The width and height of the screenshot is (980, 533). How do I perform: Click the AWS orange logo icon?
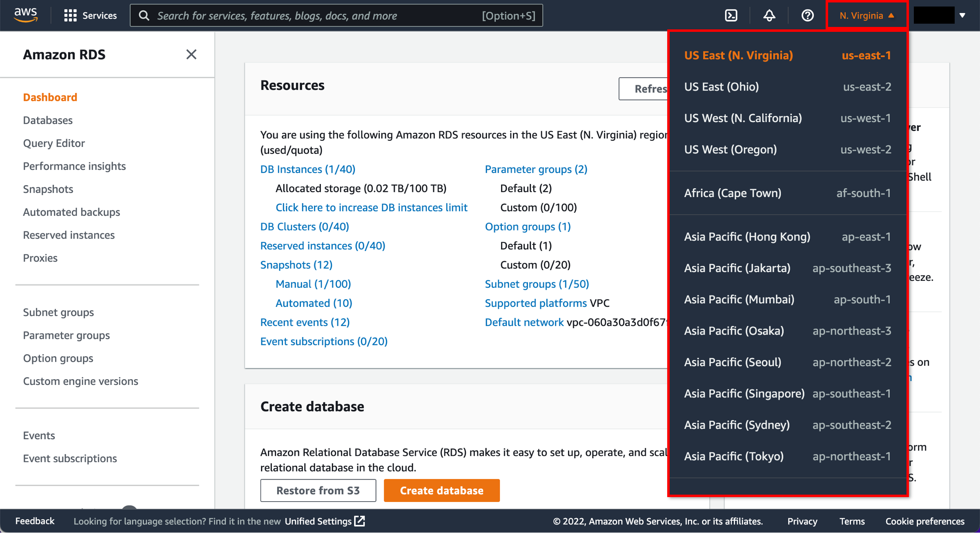click(27, 15)
